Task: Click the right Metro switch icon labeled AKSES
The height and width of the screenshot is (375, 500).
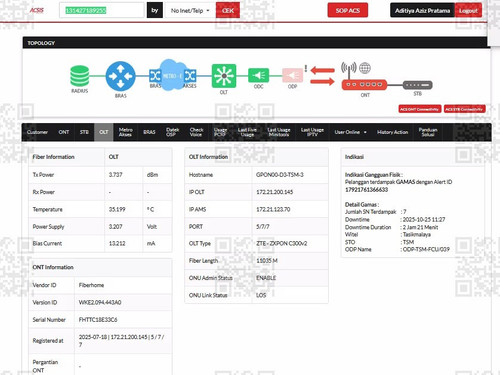Action: [x=190, y=76]
